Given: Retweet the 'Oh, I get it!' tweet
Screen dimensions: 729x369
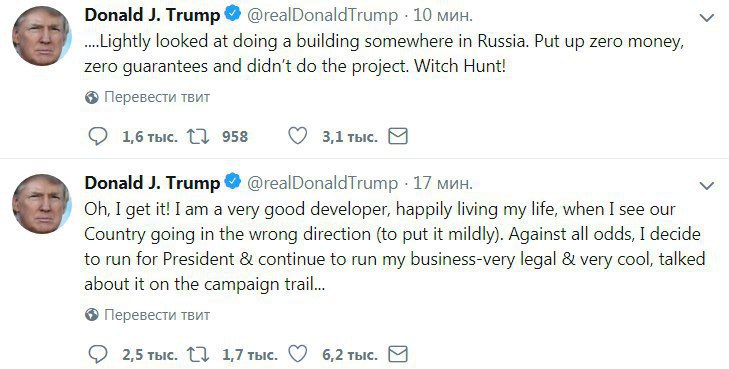Looking at the screenshot, I should pos(198,355).
